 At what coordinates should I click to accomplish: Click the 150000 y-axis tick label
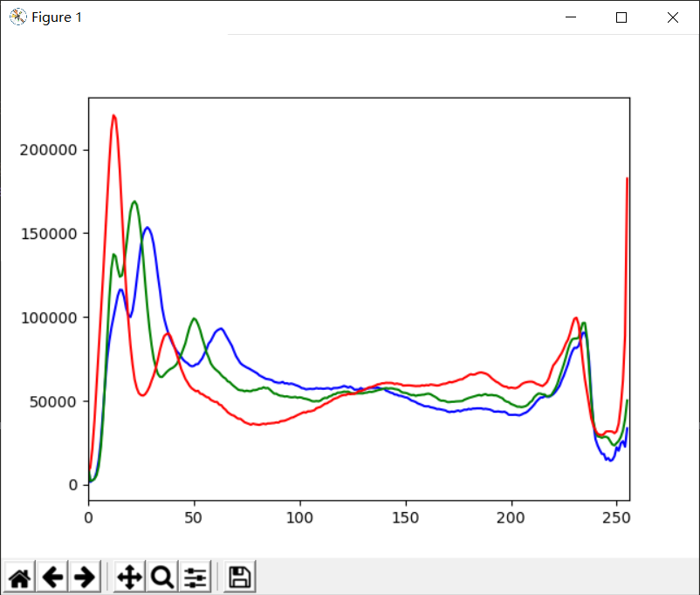(x=49, y=234)
